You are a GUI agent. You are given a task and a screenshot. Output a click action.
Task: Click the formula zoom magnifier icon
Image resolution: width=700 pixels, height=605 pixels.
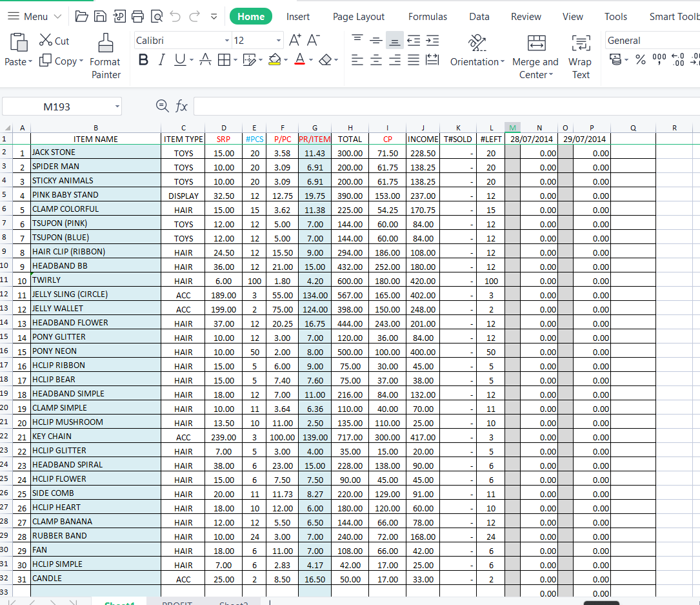162,106
